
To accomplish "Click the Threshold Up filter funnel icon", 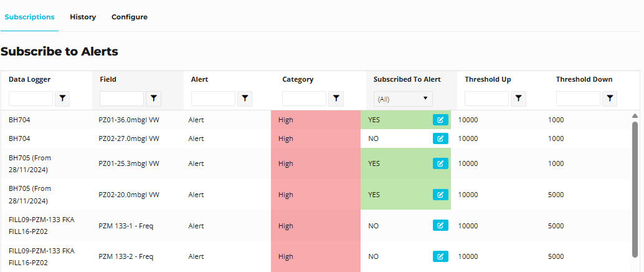I will [x=519, y=99].
